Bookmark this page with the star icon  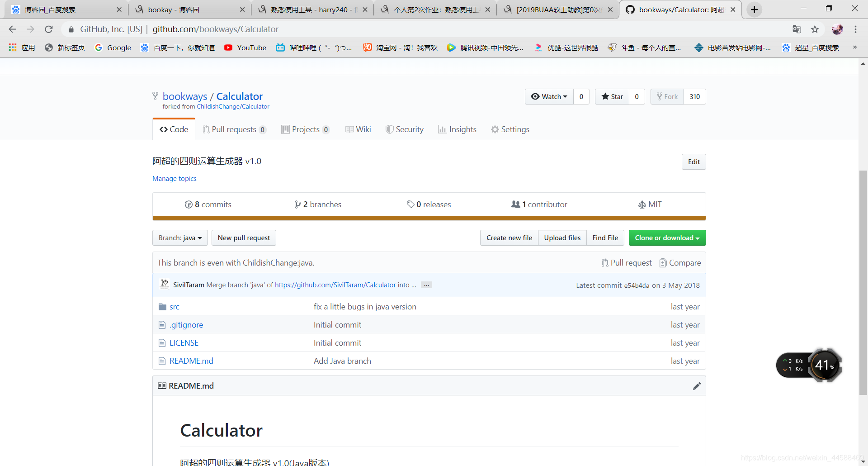815,29
